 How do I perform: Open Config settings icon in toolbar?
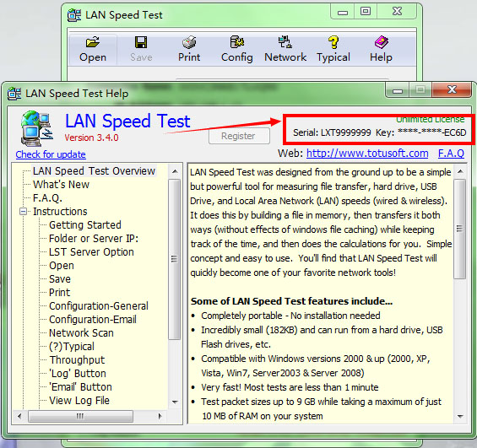point(236,42)
